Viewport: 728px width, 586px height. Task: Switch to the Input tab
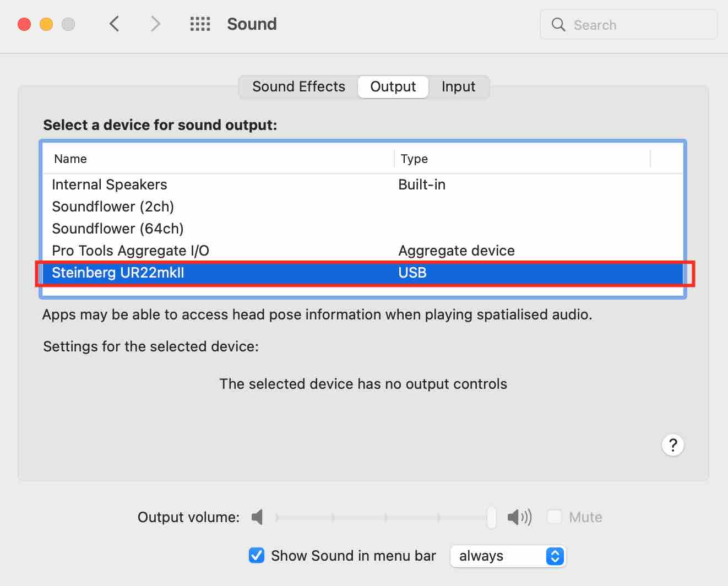[x=458, y=86]
